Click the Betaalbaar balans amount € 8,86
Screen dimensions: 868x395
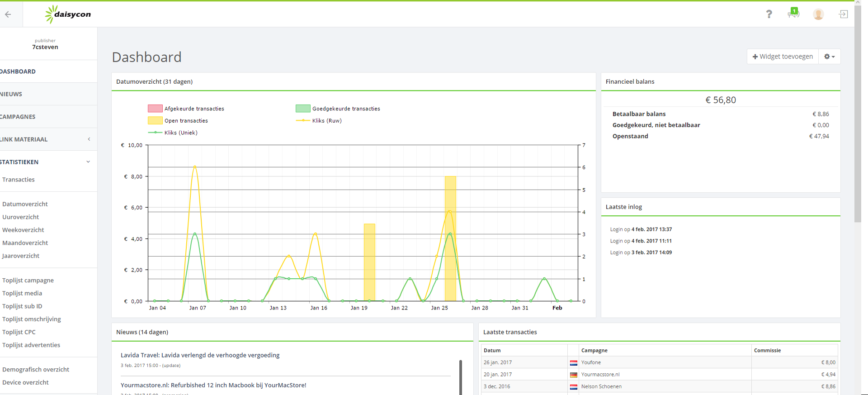[821, 114]
